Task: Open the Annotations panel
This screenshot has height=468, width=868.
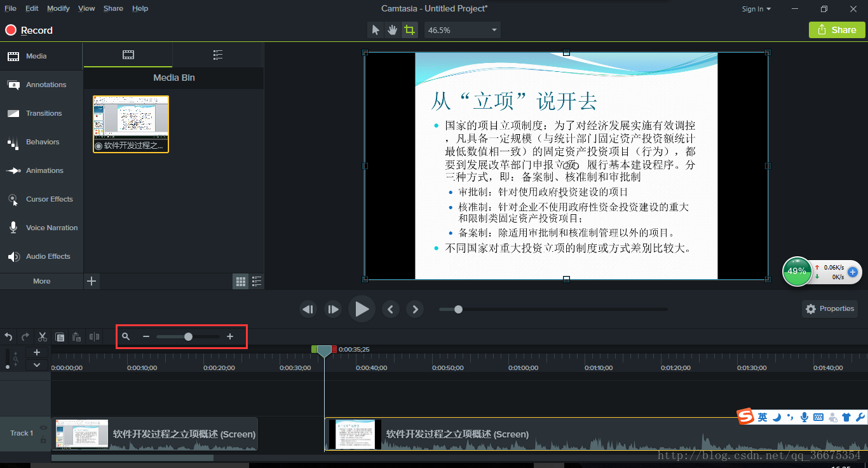Action: pyautogui.click(x=41, y=85)
